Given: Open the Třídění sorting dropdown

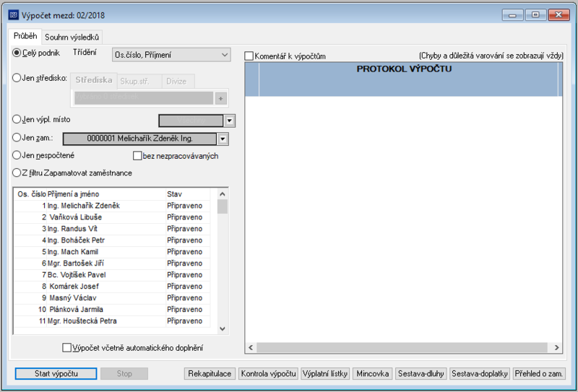Looking at the screenshot, I should click(171, 55).
